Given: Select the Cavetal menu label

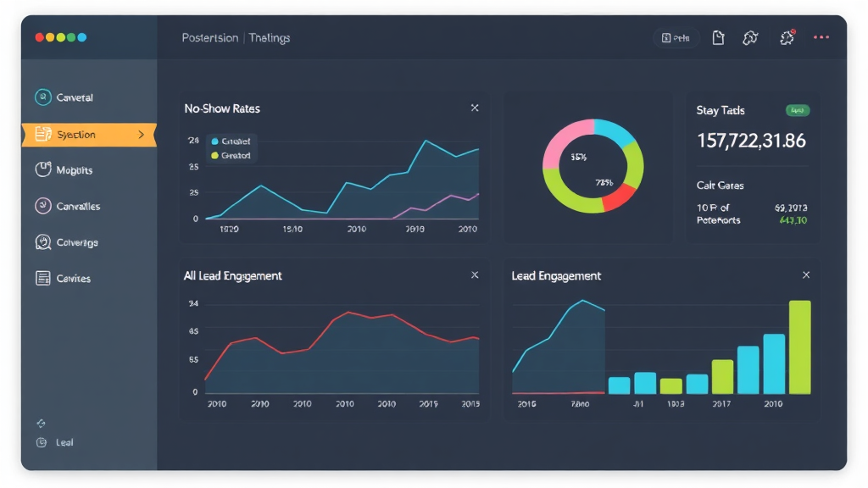Looking at the screenshot, I should coord(75,97).
